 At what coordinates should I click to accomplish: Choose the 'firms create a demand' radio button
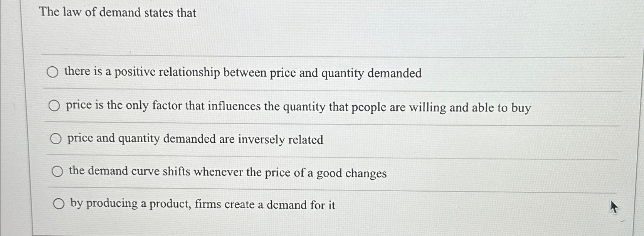coord(59,204)
